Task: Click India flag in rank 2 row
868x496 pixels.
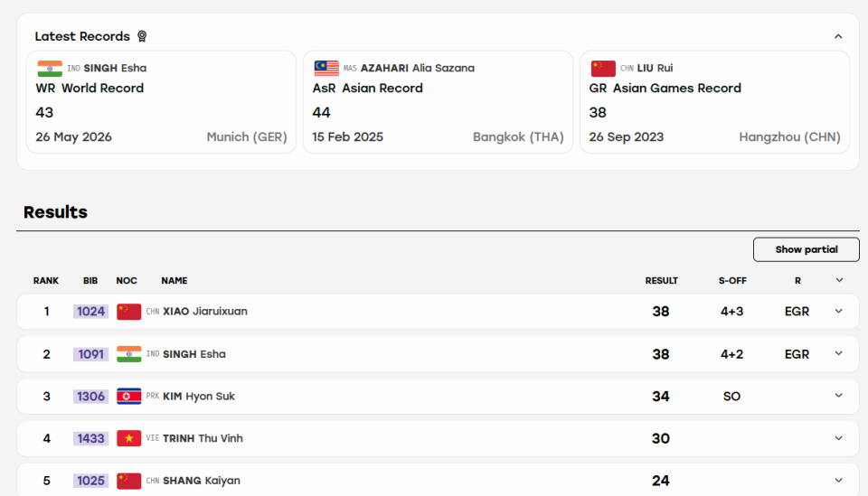Action: [129, 354]
